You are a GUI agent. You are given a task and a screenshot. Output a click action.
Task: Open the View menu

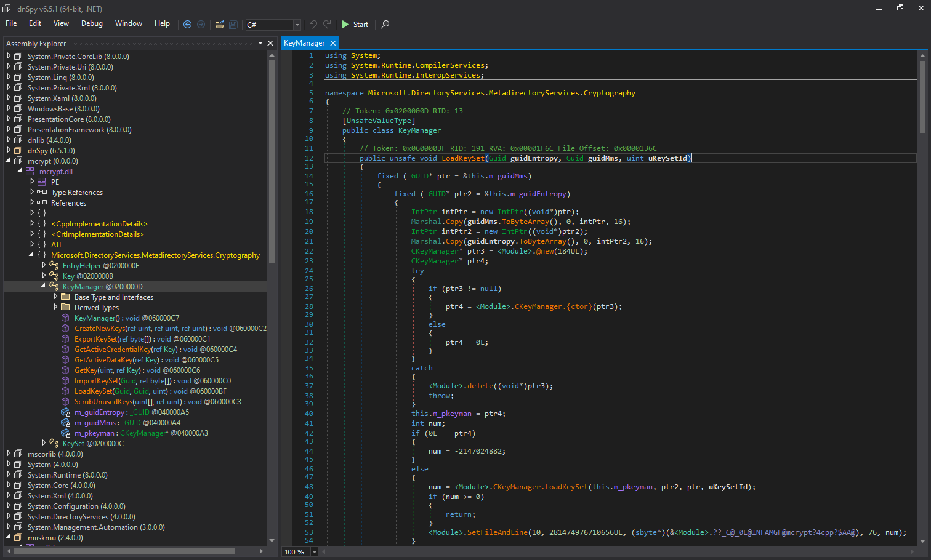[62, 23]
